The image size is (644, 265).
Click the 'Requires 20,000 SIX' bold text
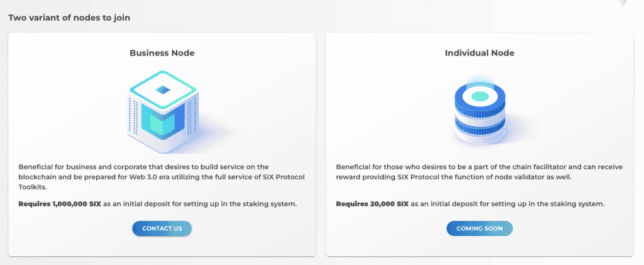pyautogui.click(x=372, y=204)
